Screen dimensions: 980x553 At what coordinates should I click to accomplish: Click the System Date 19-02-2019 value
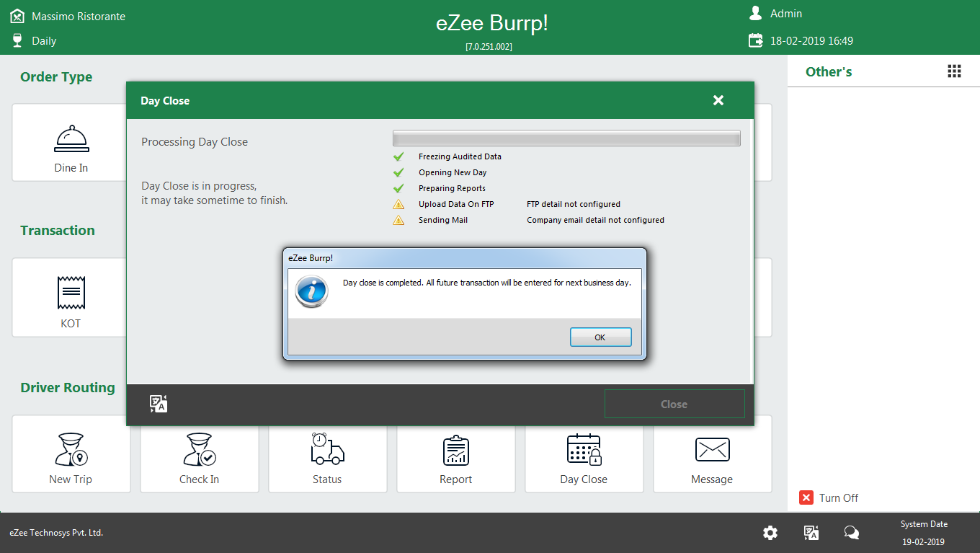tap(924, 541)
